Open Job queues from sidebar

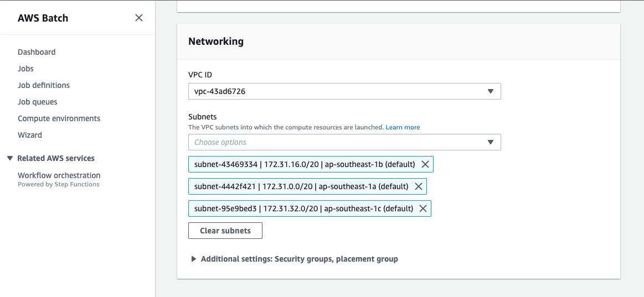pos(38,102)
